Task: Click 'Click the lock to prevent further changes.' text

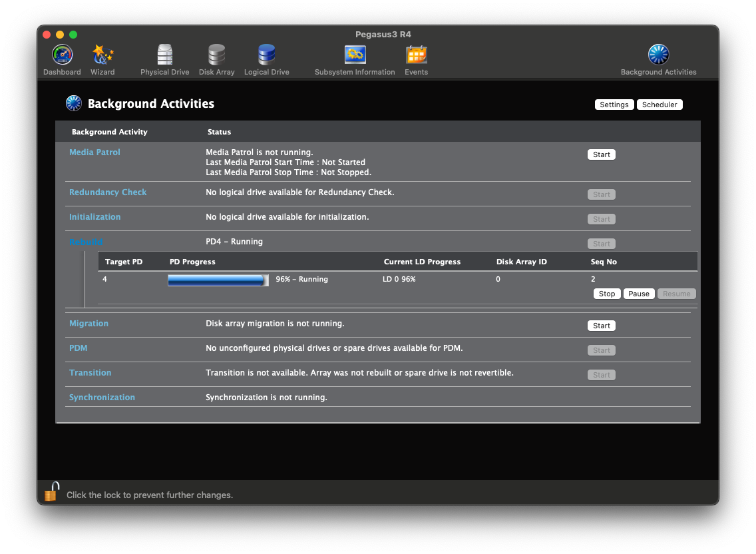Action: coord(150,495)
